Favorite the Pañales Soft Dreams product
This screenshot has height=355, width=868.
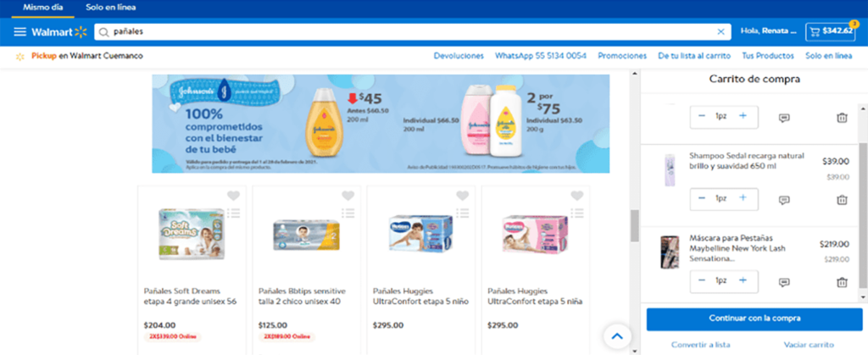(234, 195)
